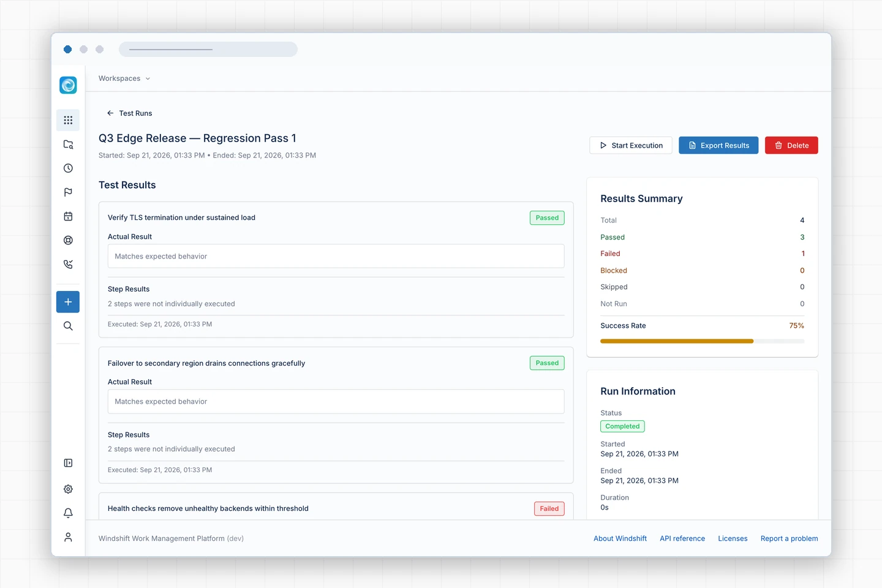This screenshot has height=588, width=882.
Task: Click the "Q3 Edge Release — Regression Pass 1" heading
Action: tap(197, 138)
